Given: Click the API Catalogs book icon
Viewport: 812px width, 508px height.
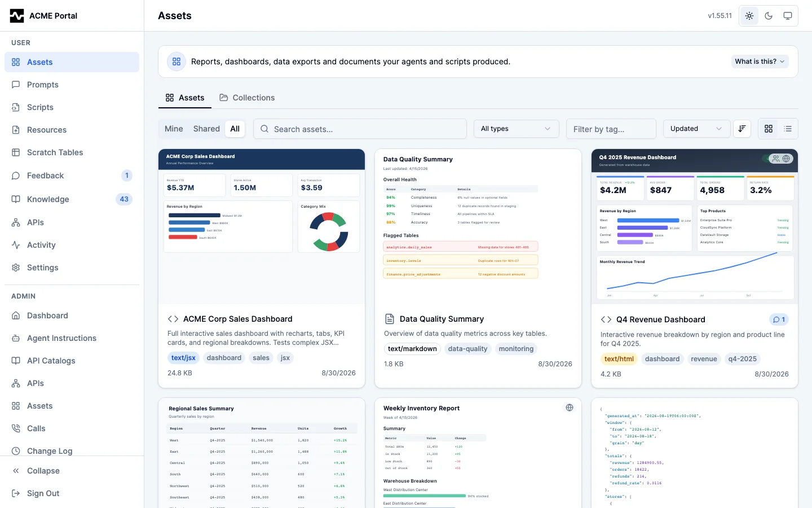Looking at the screenshot, I should (16, 361).
